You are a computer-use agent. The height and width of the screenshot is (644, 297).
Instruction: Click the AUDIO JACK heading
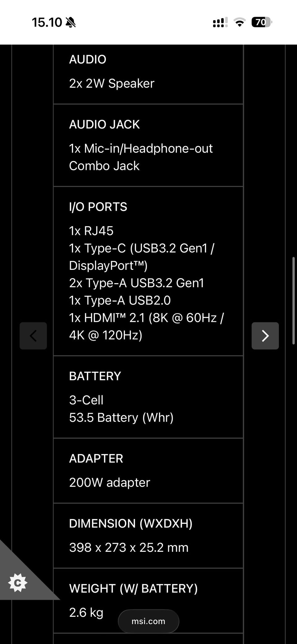(104, 124)
